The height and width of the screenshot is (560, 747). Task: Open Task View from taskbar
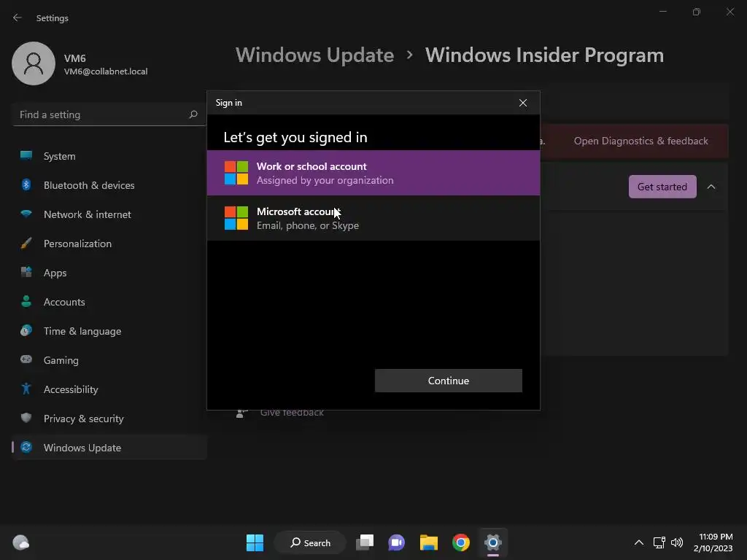(365, 542)
